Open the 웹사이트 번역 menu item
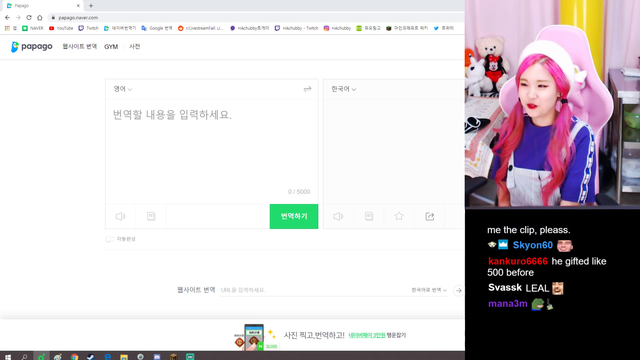Viewport: 640px width, 360px height. tap(80, 47)
